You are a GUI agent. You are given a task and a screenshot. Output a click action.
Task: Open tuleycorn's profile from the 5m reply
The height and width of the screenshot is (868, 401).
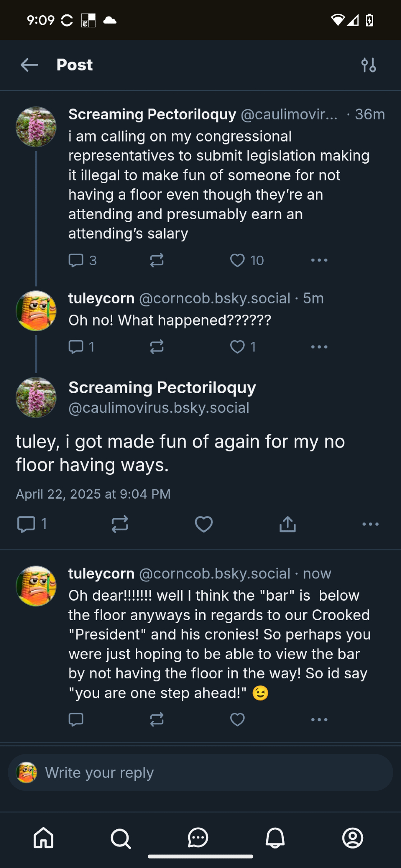coord(101,299)
